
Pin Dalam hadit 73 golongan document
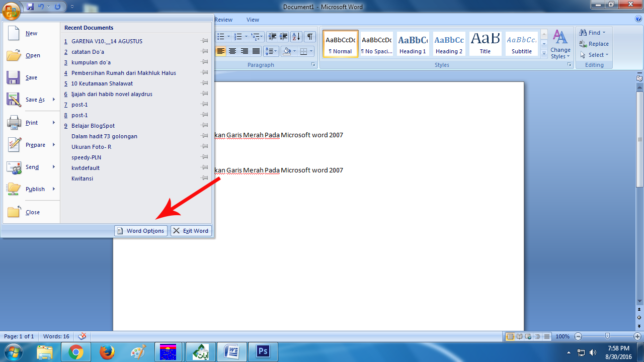coord(205,136)
